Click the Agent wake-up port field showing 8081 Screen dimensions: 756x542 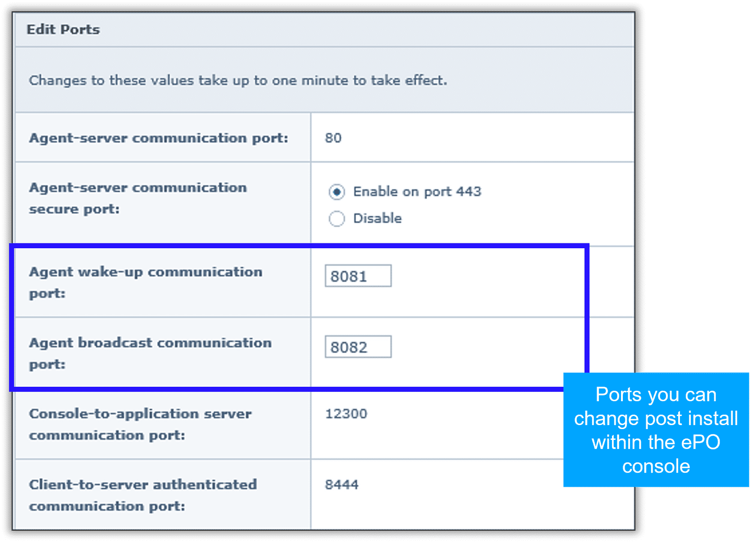(358, 276)
